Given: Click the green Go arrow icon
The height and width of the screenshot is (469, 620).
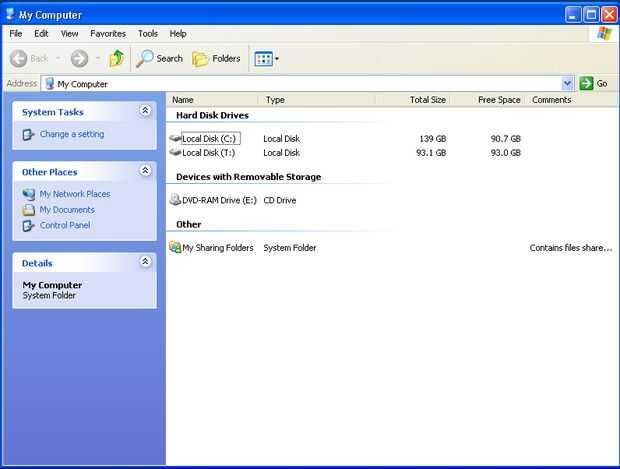Looking at the screenshot, I should click(x=586, y=83).
